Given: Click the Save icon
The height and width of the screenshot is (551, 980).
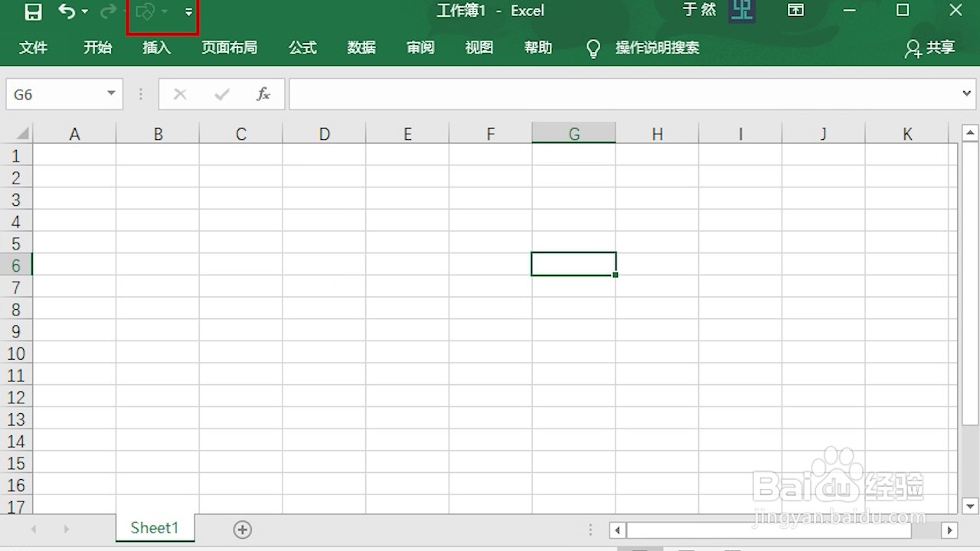Looking at the screenshot, I should click(x=33, y=11).
